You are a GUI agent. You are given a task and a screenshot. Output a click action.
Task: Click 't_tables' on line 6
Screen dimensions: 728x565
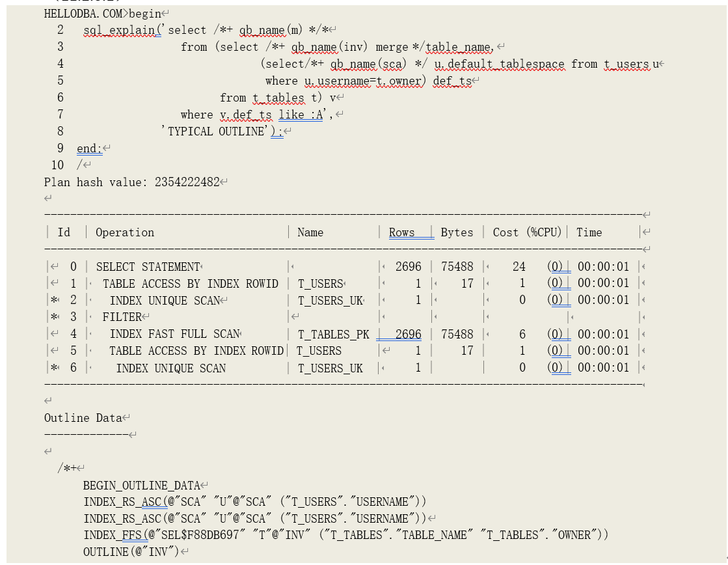(278, 98)
